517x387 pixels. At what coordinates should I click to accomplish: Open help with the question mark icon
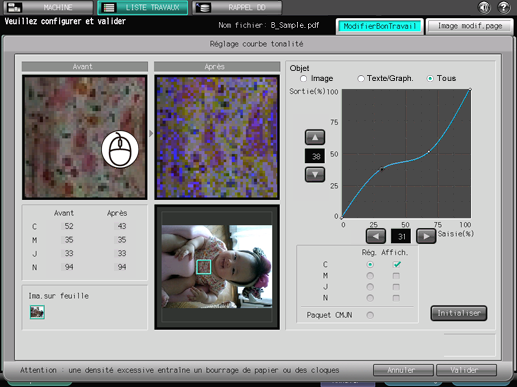click(x=504, y=7)
